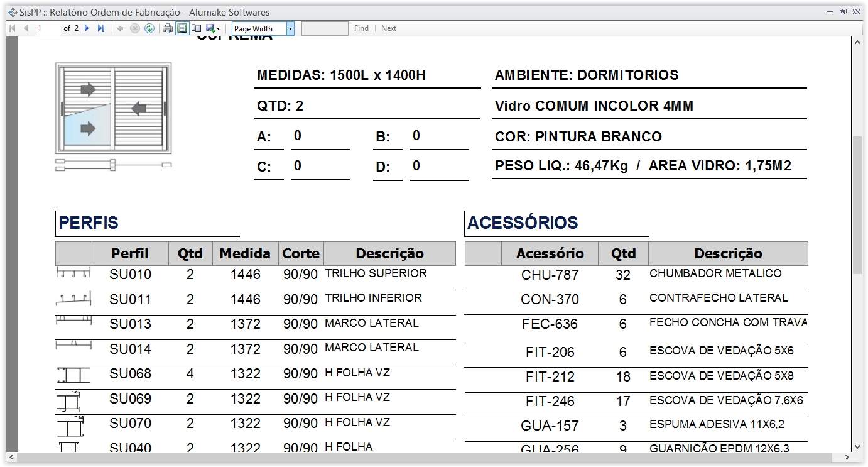
Task: Click the SisPP app icon in title bar
Action: 12,12
